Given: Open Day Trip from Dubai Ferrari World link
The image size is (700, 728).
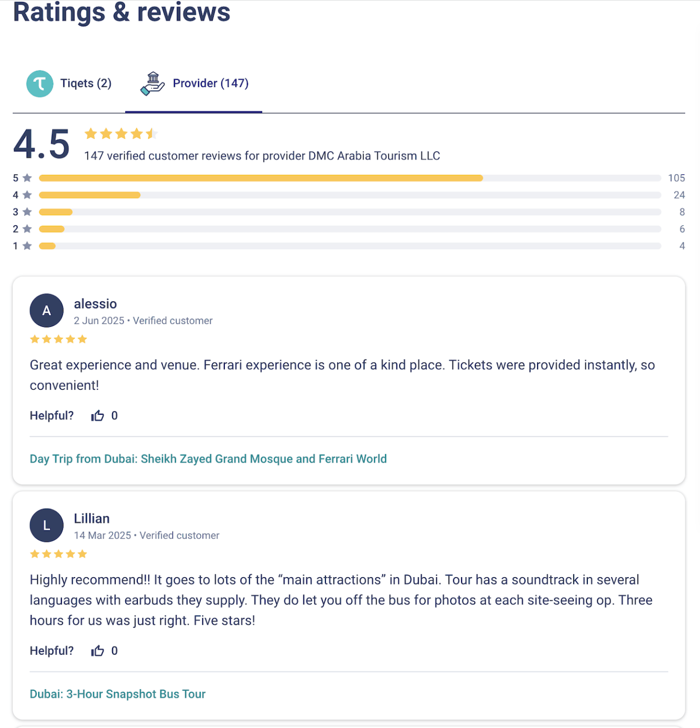Looking at the screenshot, I should point(208,459).
